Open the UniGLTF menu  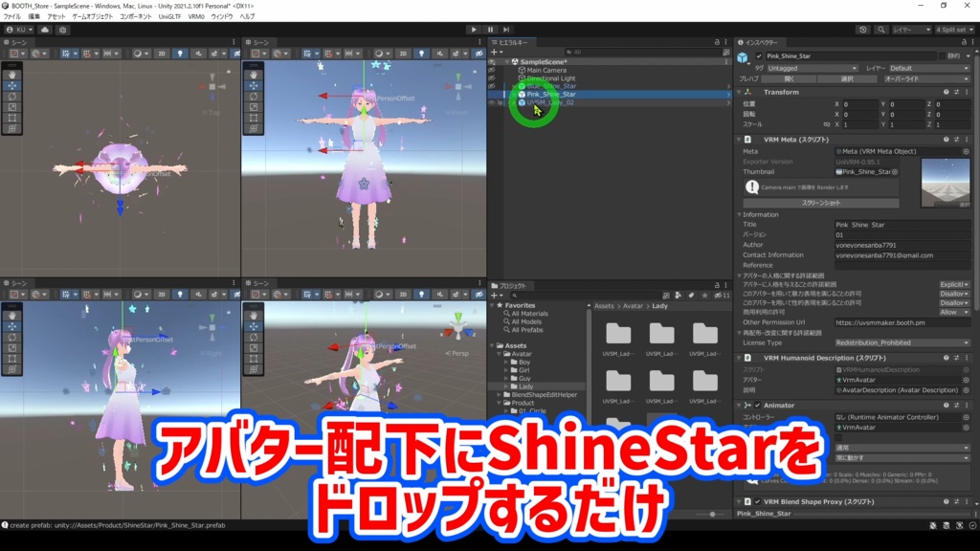168,16
